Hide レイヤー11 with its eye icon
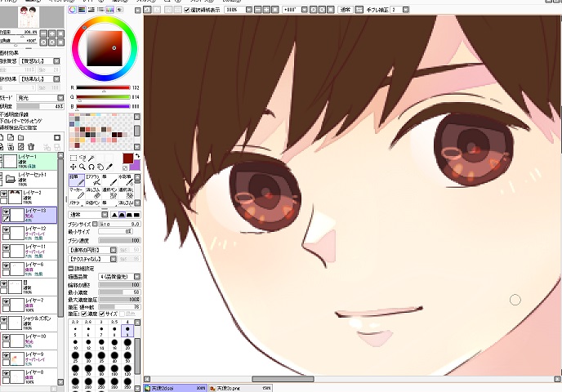 click(6, 247)
